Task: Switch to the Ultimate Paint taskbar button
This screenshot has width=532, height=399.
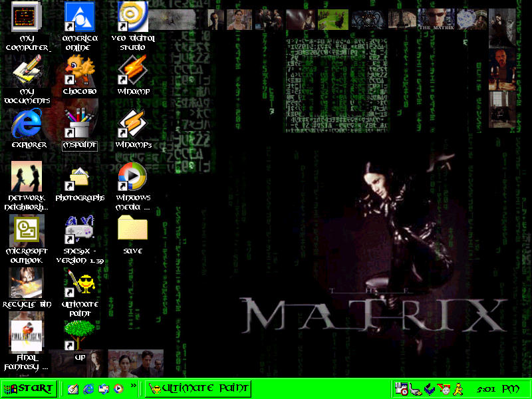Action: pos(198,389)
